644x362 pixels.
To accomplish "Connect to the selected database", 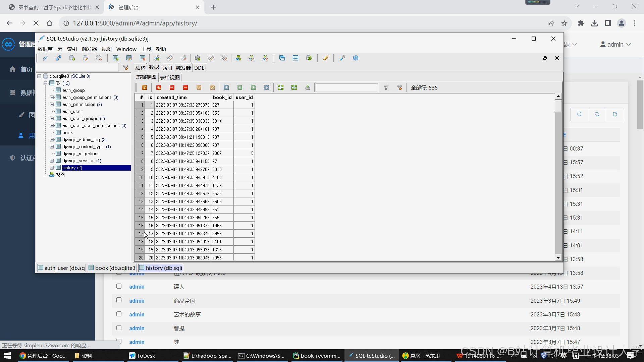I will coord(59,58).
